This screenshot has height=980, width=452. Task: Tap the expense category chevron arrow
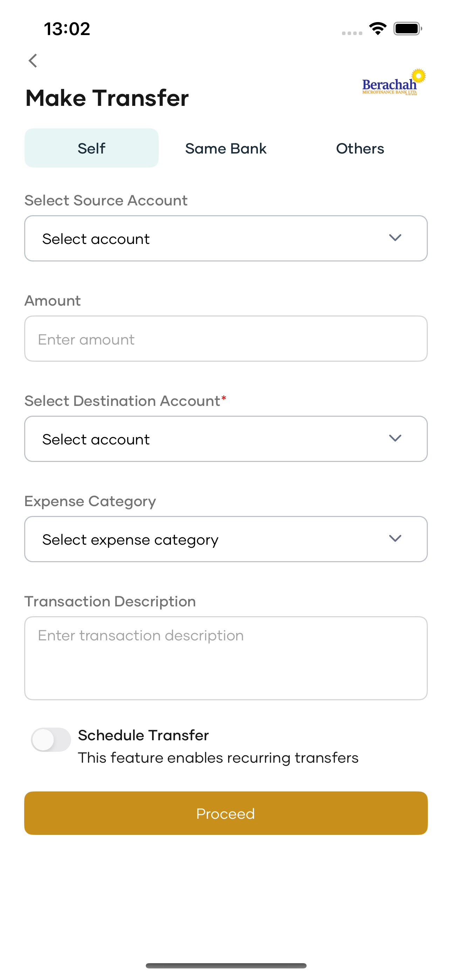point(395,538)
